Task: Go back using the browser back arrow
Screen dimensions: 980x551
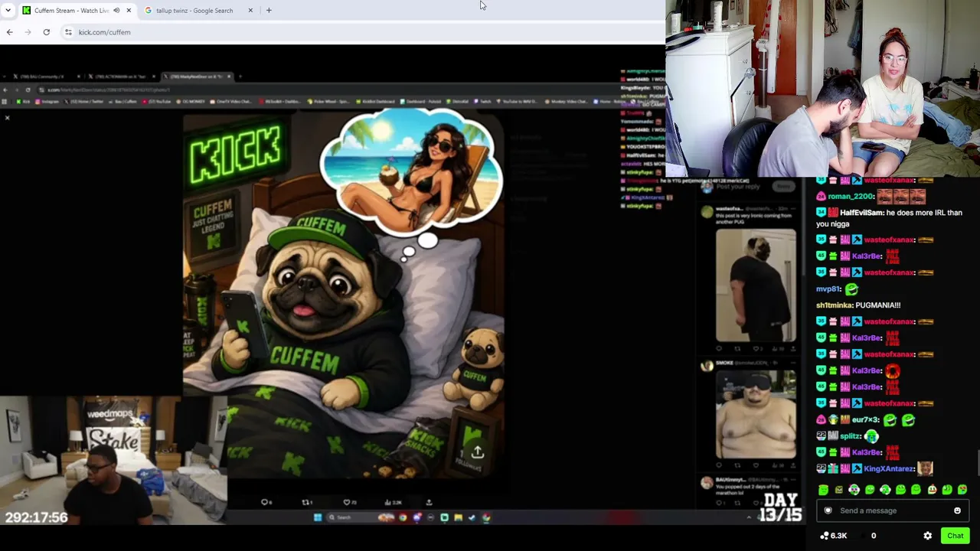Action: (x=9, y=32)
